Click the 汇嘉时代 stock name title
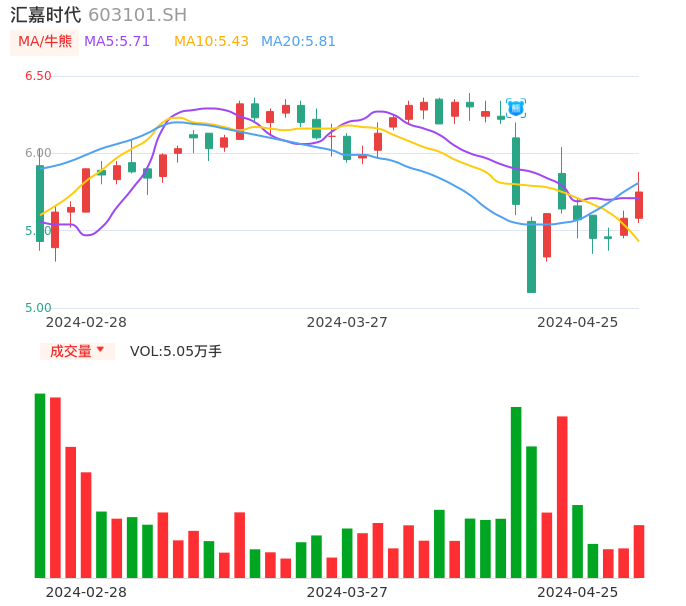Screen dimensions: 686x606 46,15
